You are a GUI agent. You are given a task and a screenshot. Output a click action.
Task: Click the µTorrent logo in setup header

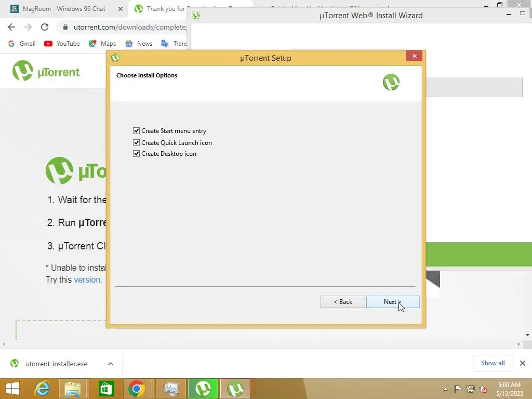pyautogui.click(x=391, y=82)
